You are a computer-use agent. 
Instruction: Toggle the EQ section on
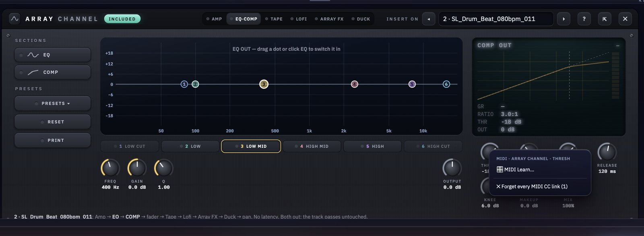coord(52,55)
